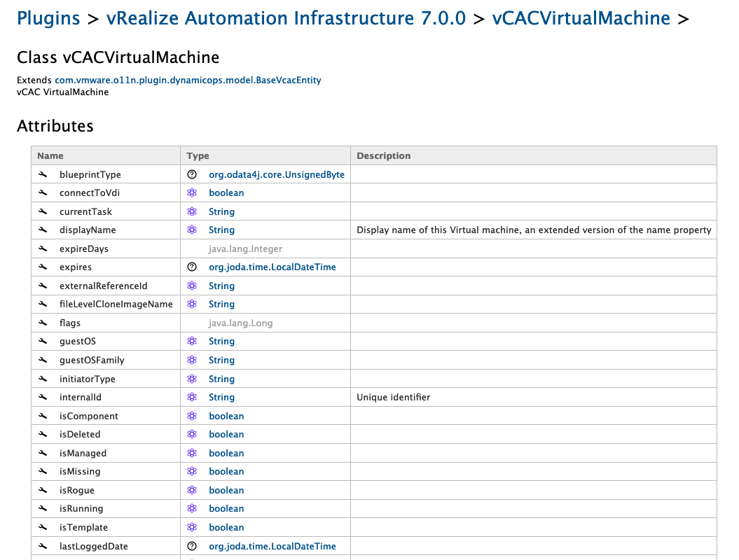This screenshot has height=560, width=739.
Task: Click the 'Class vCACVirtualMachine' heading
Action: tap(118, 57)
